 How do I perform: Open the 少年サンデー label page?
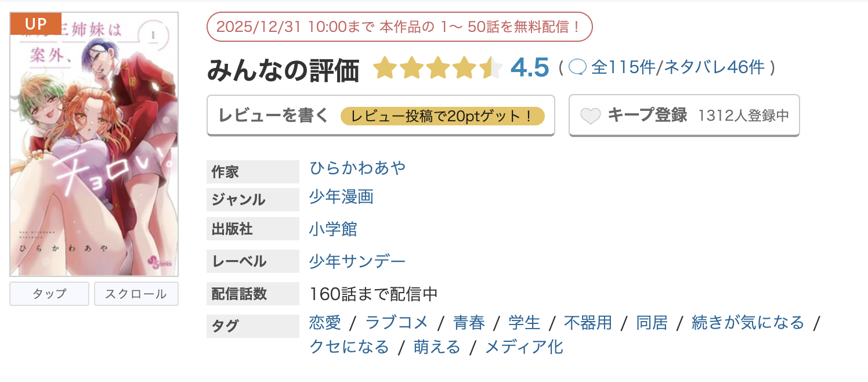point(358,261)
